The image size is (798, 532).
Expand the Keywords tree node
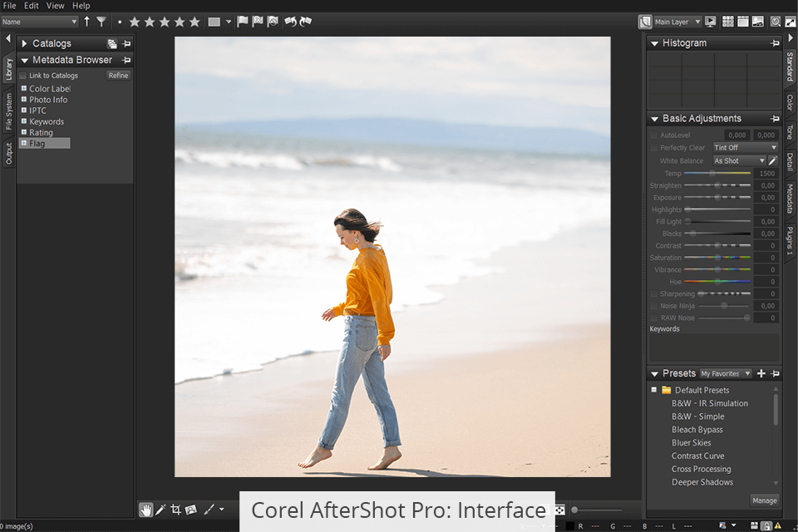coord(23,121)
